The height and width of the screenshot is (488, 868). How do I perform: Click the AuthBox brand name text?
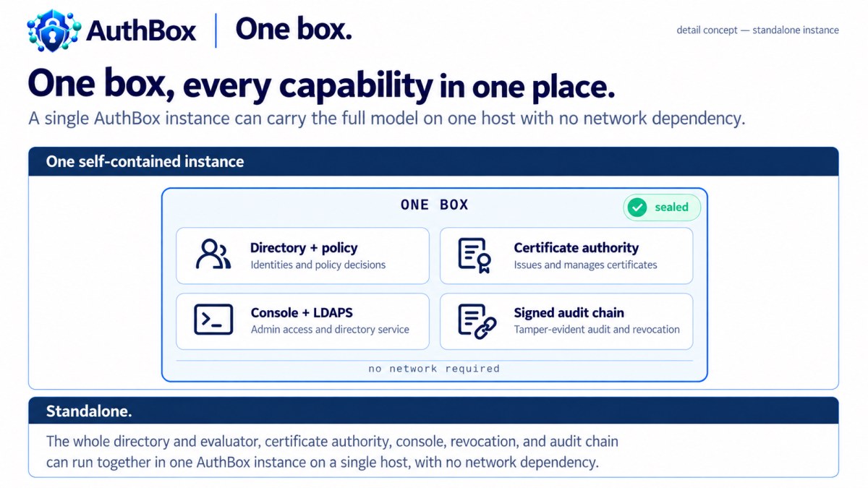pos(141,31)
